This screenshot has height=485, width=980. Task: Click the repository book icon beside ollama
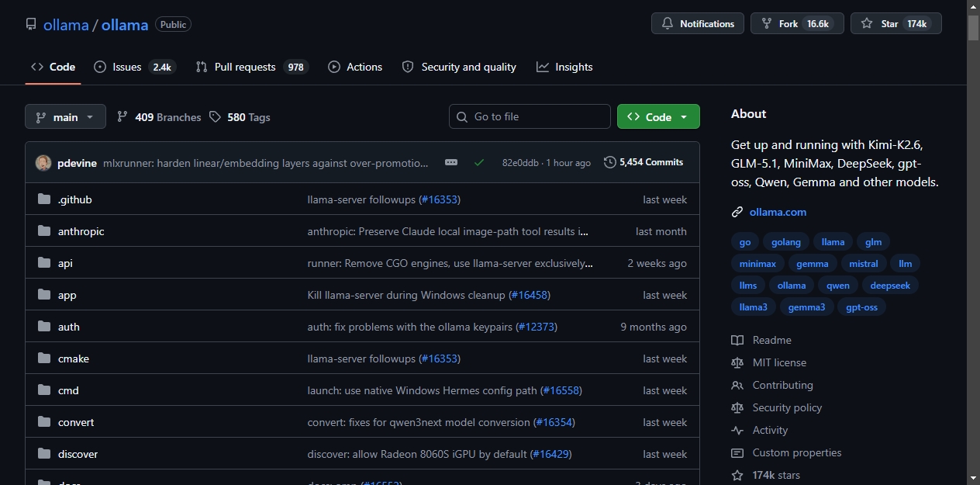tap(31, 24)
